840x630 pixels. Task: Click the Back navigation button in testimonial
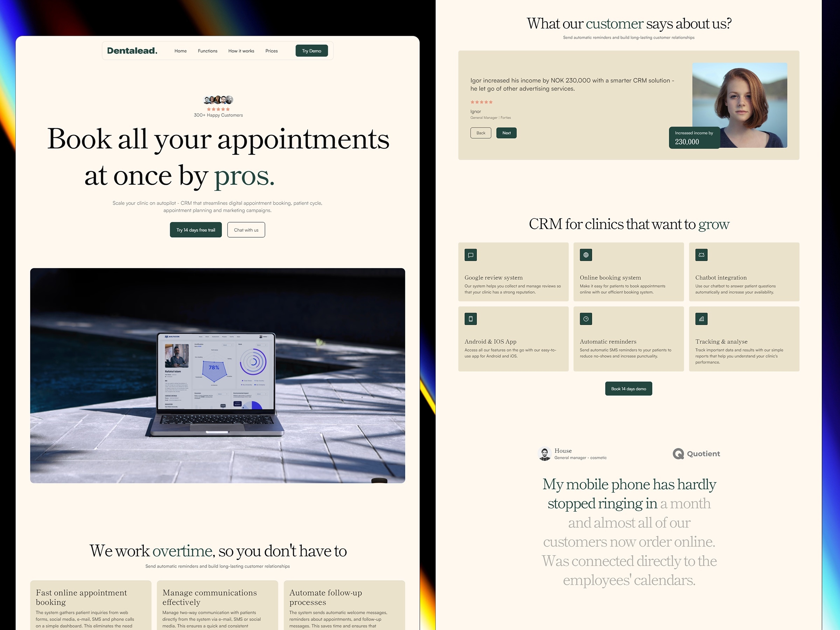pyautogui.click(x=481, y=132)
